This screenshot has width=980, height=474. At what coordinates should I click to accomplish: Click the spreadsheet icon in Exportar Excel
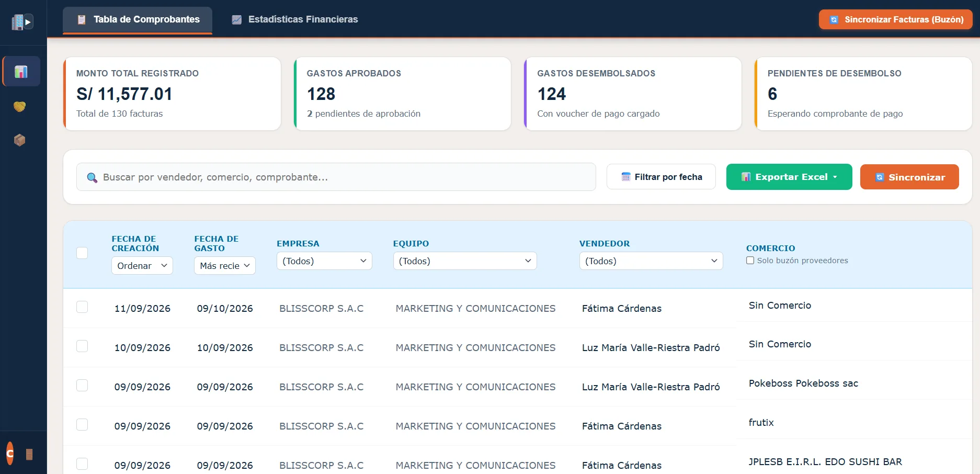click(746, 177)
